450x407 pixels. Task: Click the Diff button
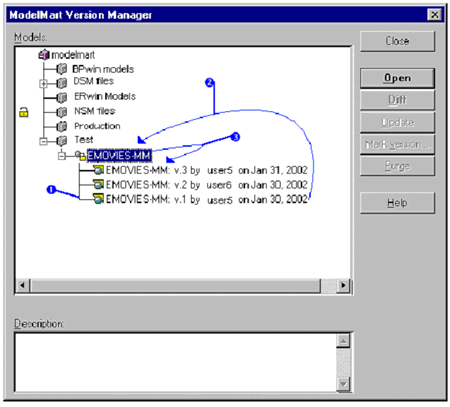(x=397, y=100)
